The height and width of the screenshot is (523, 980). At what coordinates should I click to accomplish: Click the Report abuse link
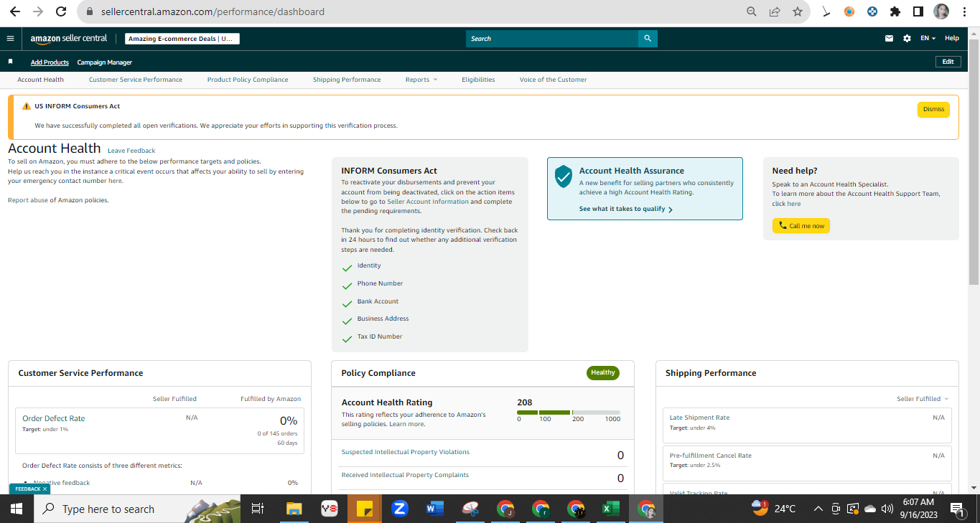coord(28,200)
